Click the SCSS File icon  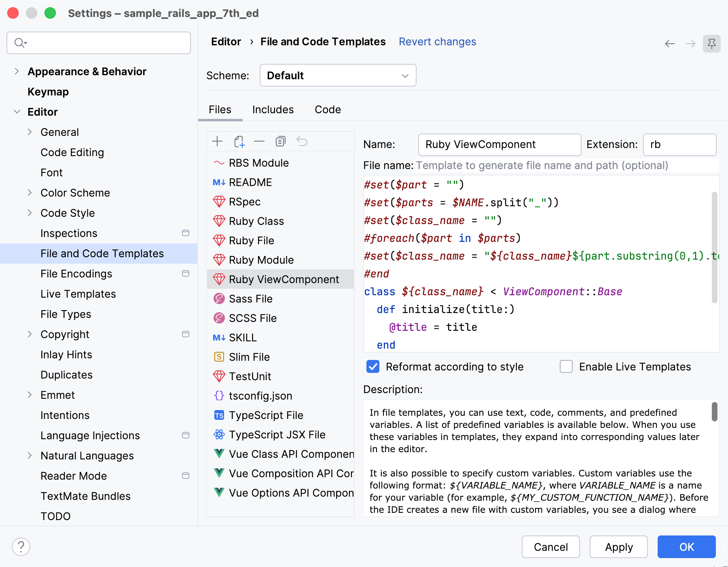point(219,318)
